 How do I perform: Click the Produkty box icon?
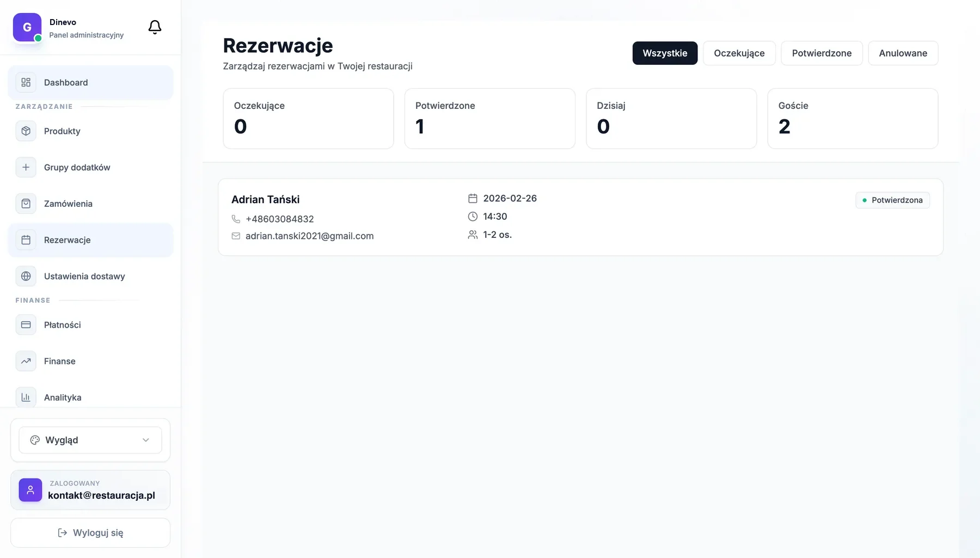coord(26,131)
